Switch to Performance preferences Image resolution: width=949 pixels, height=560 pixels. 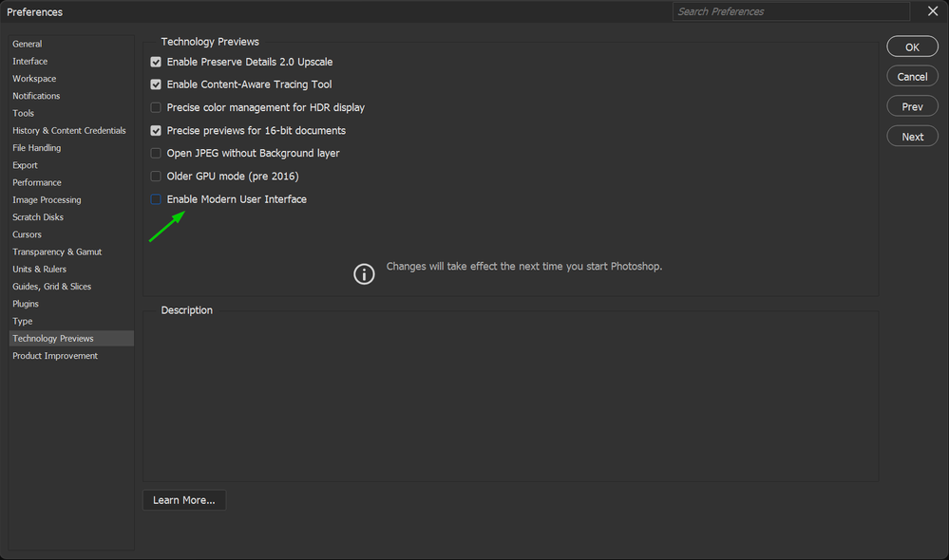pyautogui.click(x=37, y=182)
